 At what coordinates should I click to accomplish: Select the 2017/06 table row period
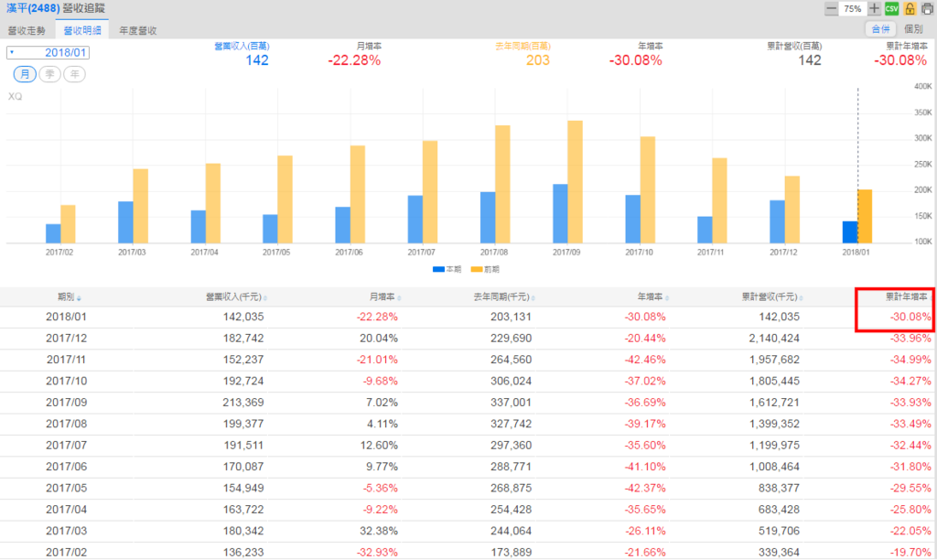click(x=66, y=467)
